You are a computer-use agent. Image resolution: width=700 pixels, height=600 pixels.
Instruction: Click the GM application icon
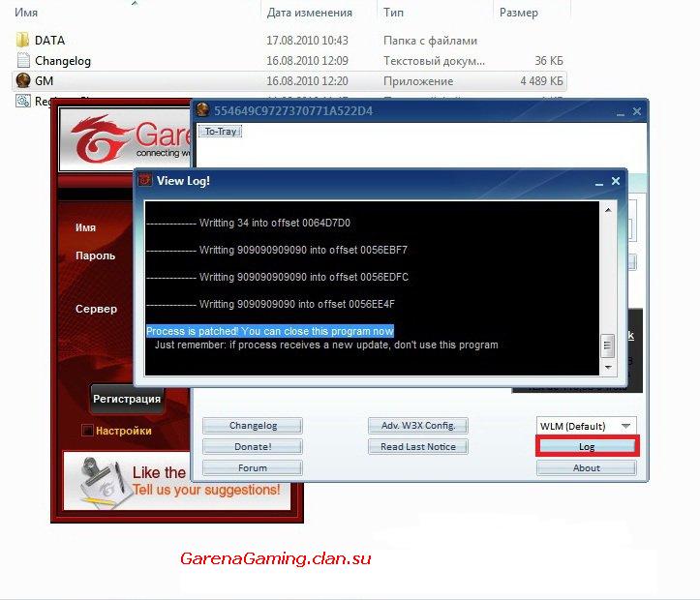point(23,80)
